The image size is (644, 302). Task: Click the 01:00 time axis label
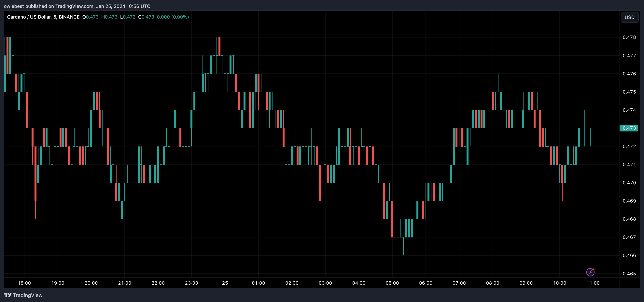coord(258,283)
